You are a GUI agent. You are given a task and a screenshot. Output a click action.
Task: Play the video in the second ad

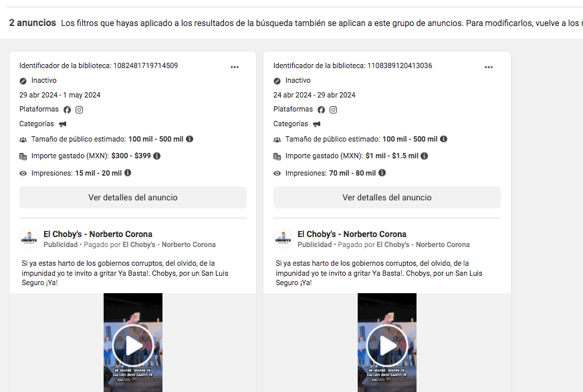point(386,345)
